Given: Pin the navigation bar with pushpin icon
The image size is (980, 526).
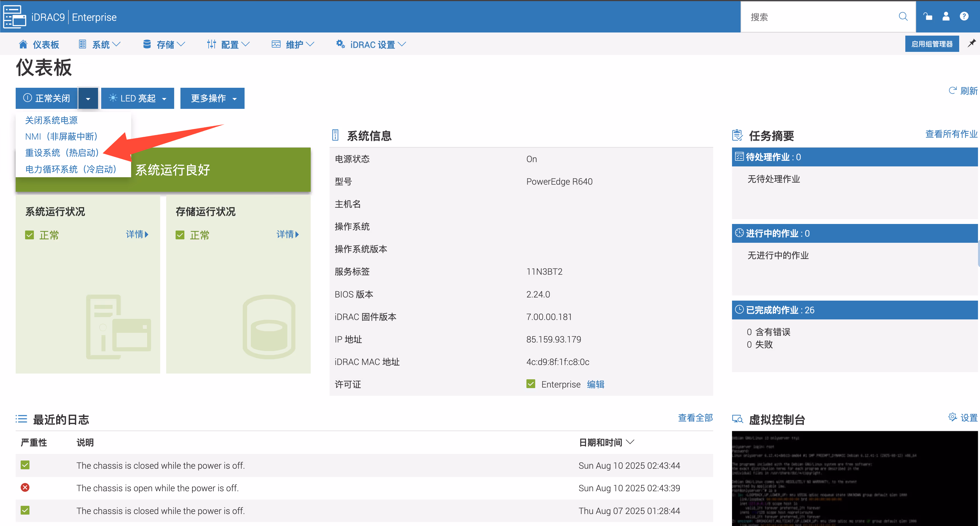Looking at the screenshot, I should tap(972, 43).
